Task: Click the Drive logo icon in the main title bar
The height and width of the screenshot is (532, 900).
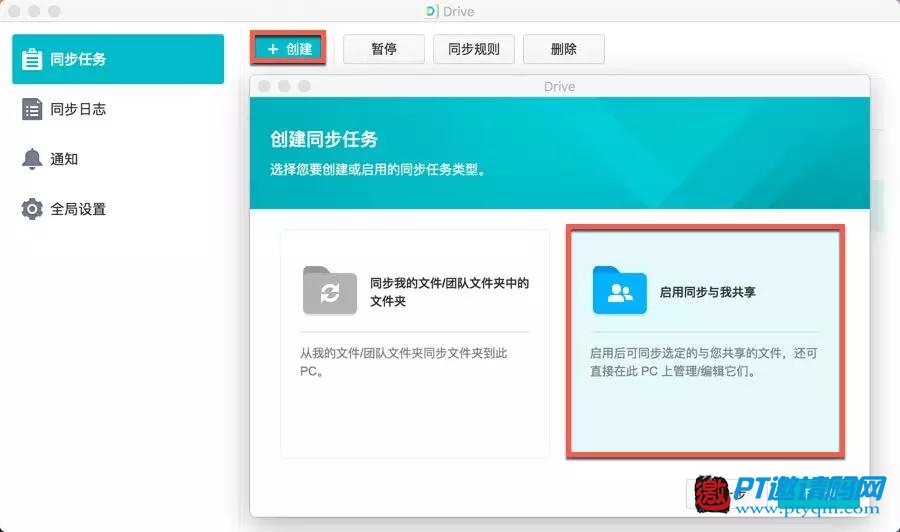Action: point(432,11)
